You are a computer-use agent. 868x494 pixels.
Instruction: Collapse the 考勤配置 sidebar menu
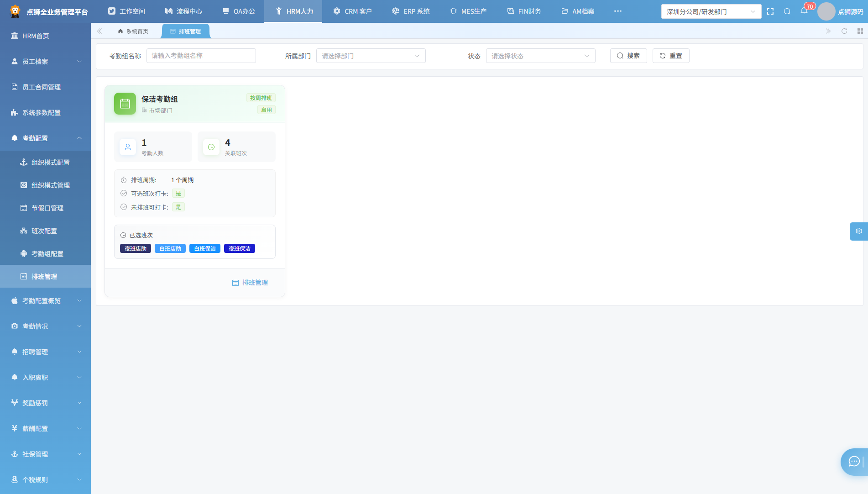(x=46, y=138)
